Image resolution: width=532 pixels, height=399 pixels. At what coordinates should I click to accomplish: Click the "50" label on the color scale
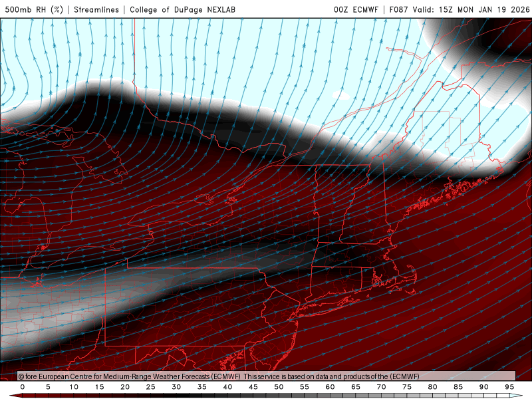coord(279,387)
